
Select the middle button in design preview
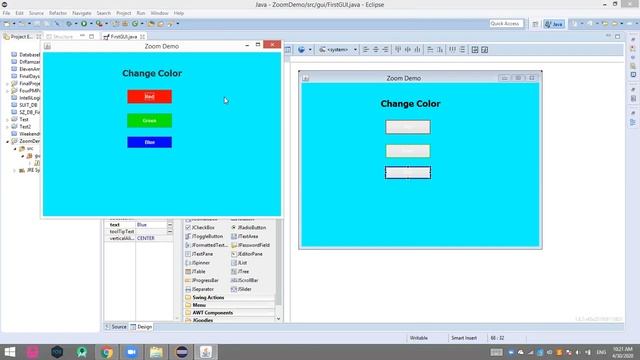[408, 151]
